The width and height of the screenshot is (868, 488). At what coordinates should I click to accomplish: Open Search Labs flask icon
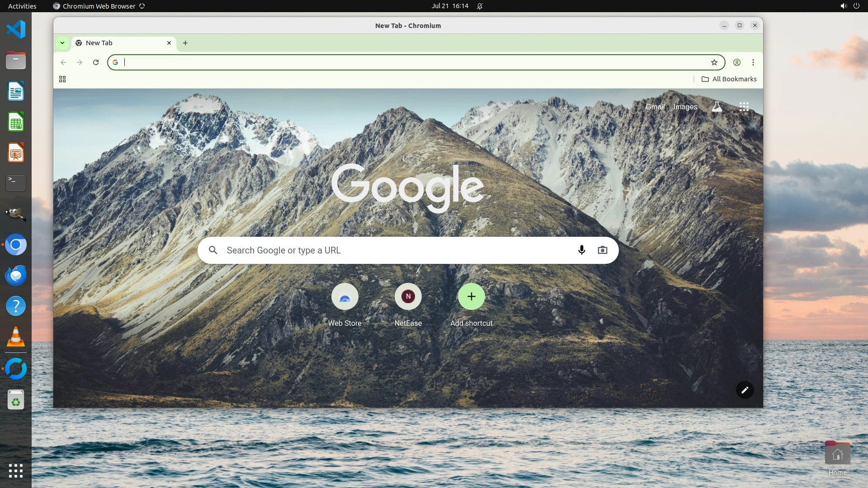(717, 107)
